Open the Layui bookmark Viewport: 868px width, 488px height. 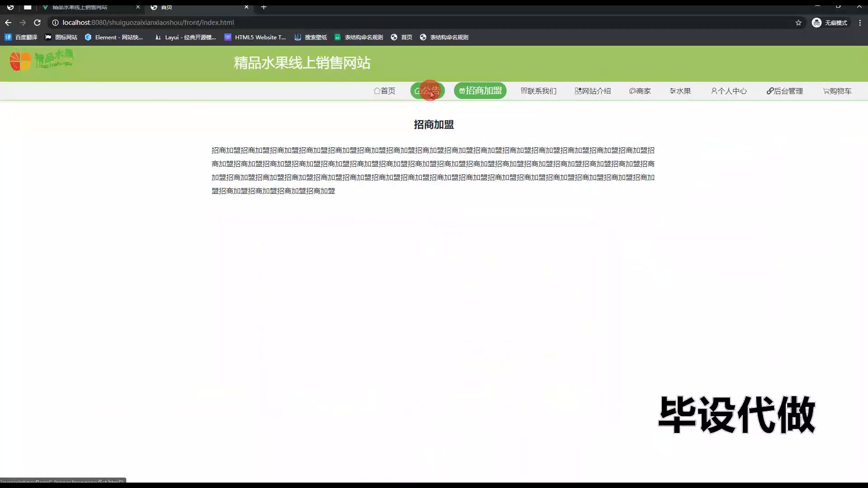pos(185,38)
